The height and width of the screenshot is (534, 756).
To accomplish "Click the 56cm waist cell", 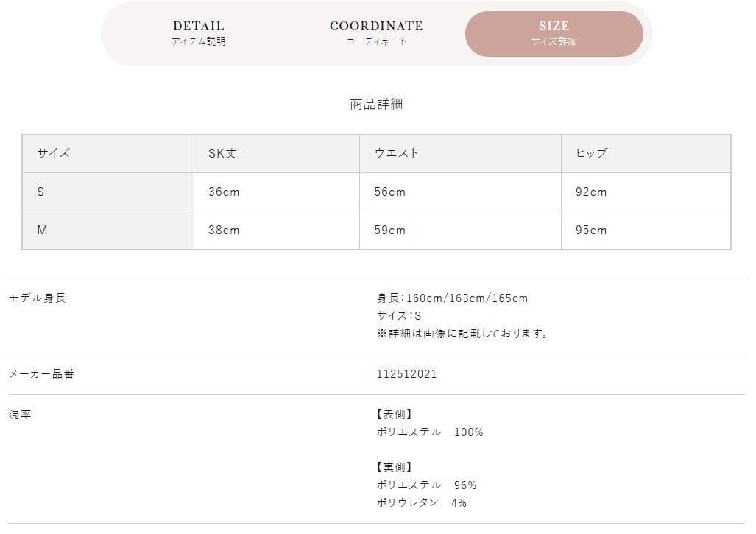I will 390,192.
